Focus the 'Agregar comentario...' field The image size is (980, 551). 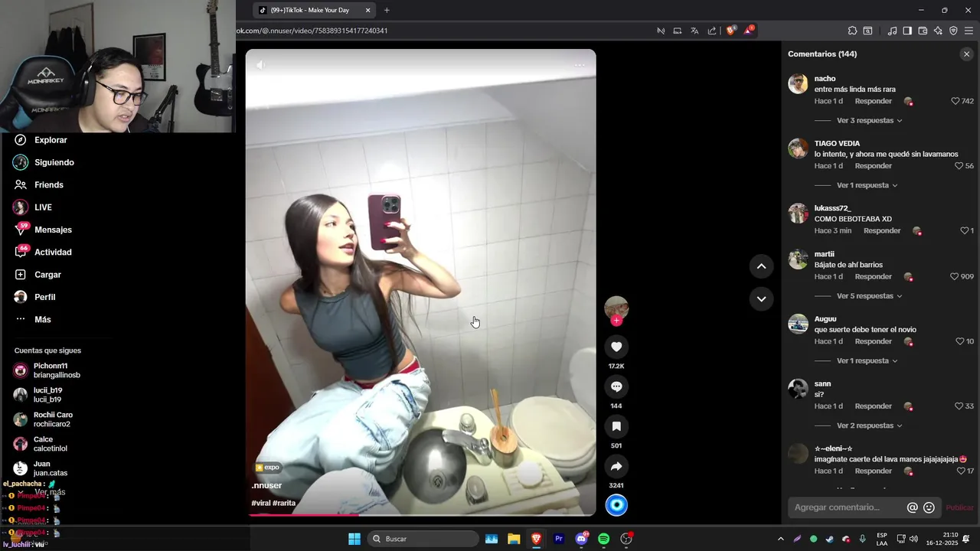(x=845, y=507)
